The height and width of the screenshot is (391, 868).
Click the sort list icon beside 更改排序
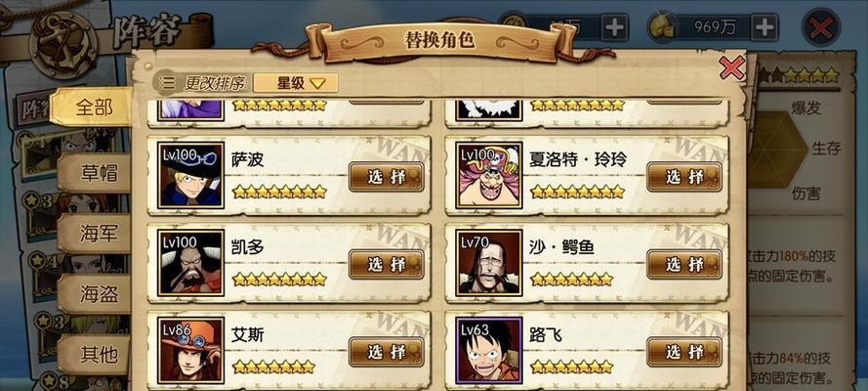[x=167, y=83]
